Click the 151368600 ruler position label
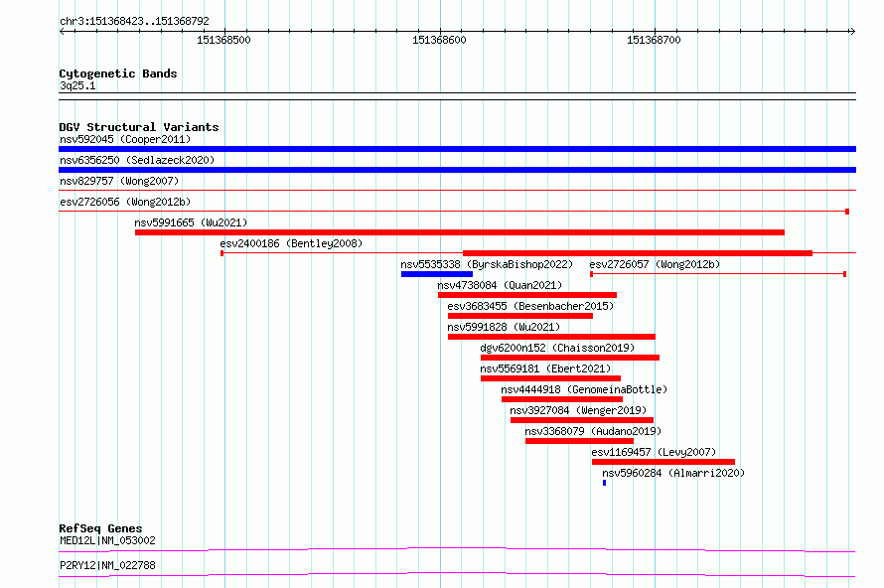 pyautogui.click(x=439, y=40)
